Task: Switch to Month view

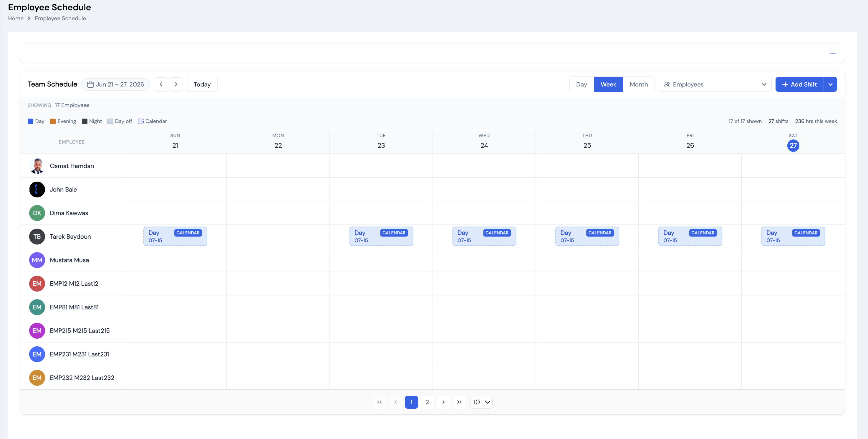Action: [639, 84]
